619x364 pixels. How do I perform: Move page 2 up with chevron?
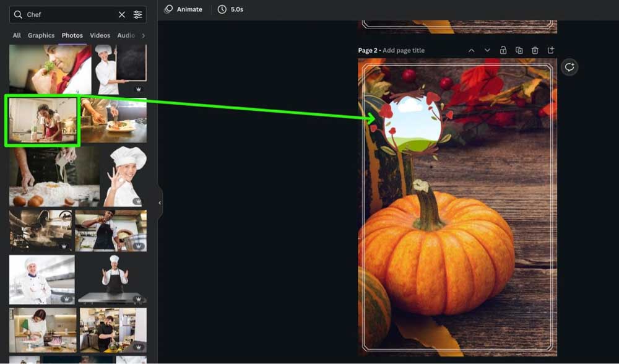(x=471, y=51)
